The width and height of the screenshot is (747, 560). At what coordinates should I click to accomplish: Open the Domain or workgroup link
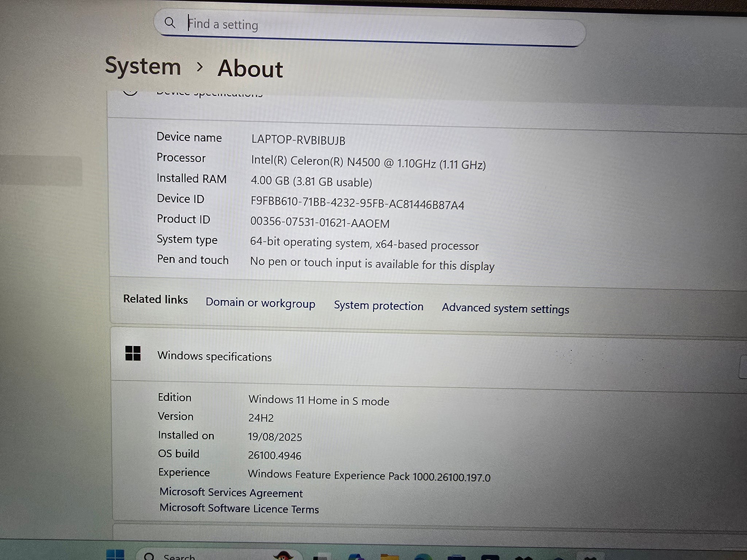coord(260,303)
